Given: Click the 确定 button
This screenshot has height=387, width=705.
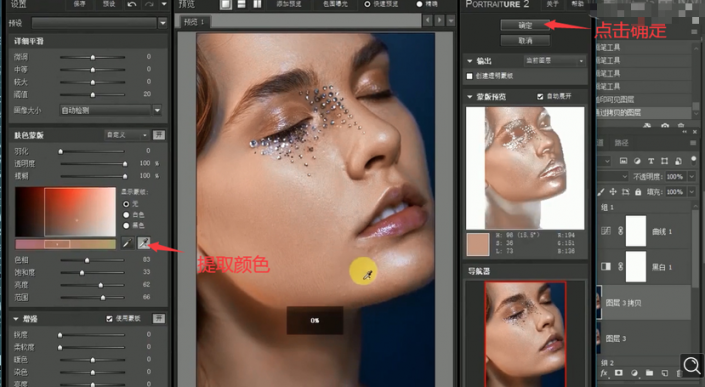Looking at the screenshot, I should [525, 26].
